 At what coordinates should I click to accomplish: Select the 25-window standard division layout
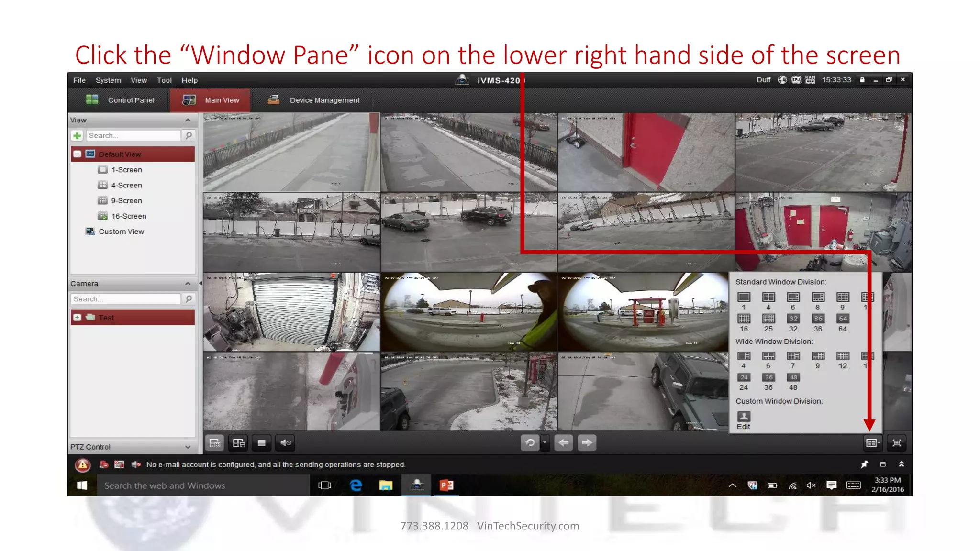[x=768, y=319]
